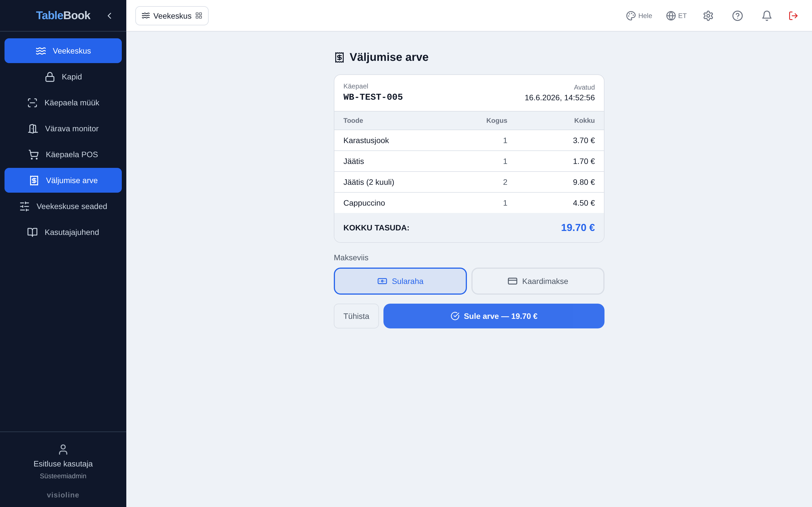Image resolution: width=812 pixels, height=507 pixels.
Task: Click the user profile icon in sidebar
Action: coord(63,449)
